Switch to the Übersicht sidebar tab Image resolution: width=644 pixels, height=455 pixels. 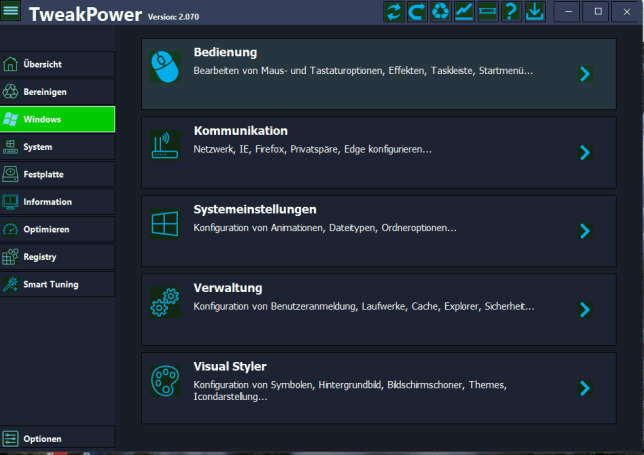tap(57, 64)
